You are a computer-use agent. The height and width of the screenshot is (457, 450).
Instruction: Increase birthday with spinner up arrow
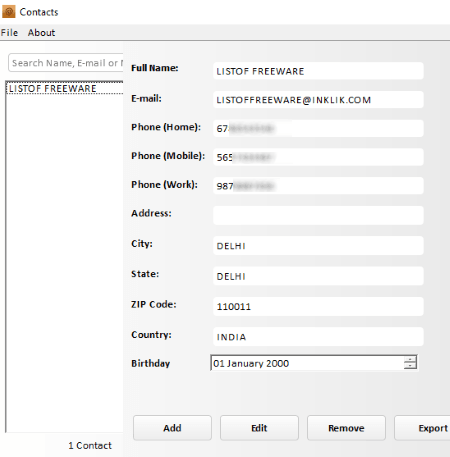[410, 359]
